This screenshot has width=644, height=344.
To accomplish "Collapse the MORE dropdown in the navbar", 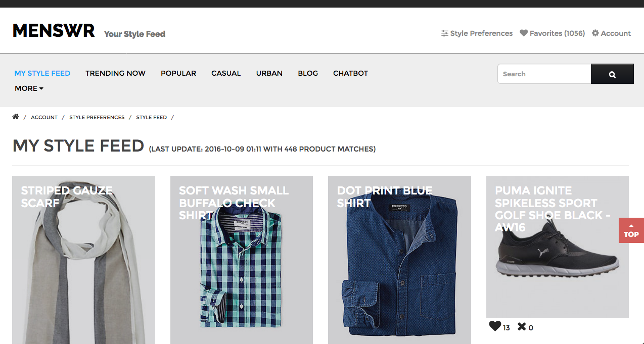I will (29, 88).
